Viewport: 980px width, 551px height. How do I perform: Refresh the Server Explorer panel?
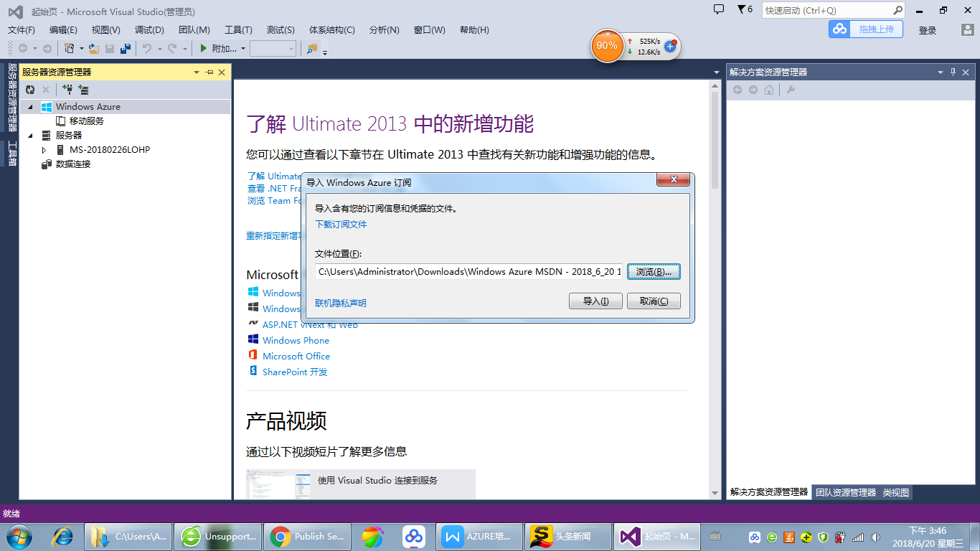(x=30, y=90)
